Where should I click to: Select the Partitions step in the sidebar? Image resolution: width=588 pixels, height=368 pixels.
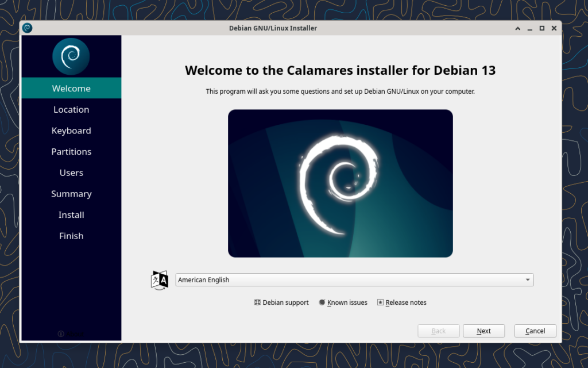(x=71, y=151)
